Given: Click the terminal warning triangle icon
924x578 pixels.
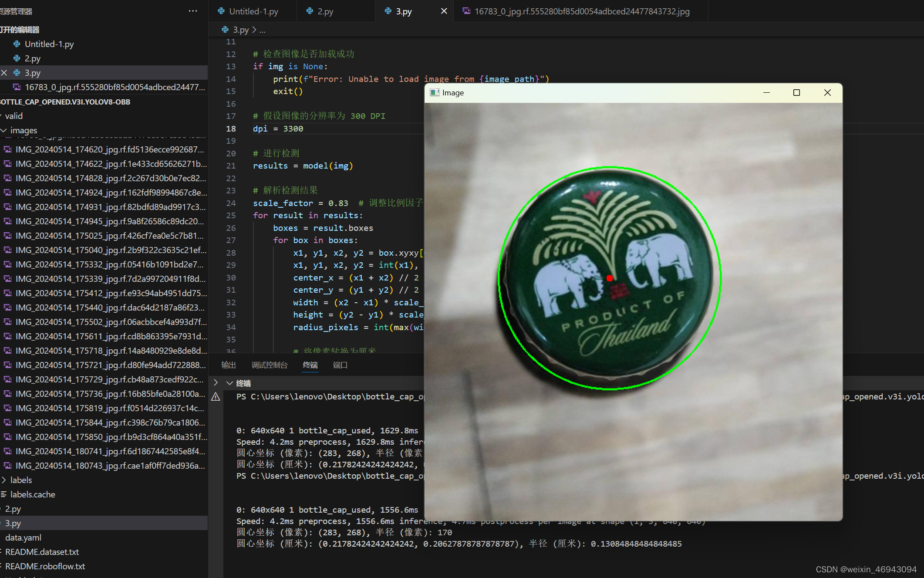Looking at the screenshot, I should 216,397.
